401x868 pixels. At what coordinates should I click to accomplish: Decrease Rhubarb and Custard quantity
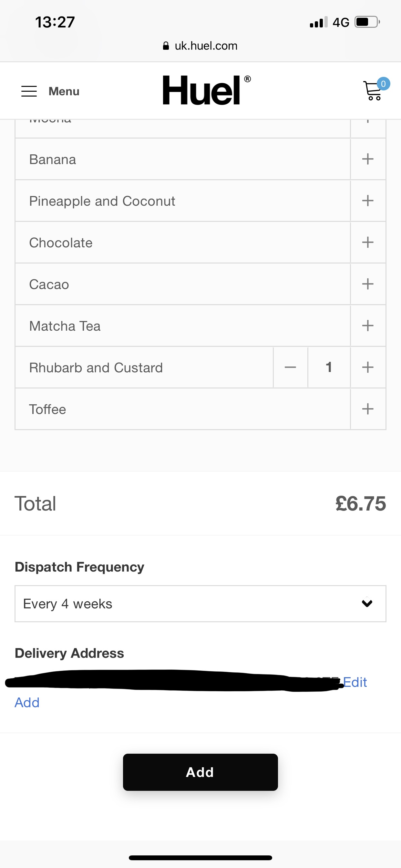click(290, 367)
